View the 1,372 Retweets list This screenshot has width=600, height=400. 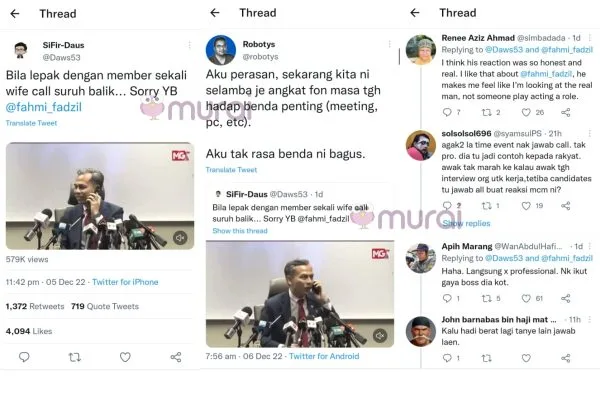(x=35, y=306)
